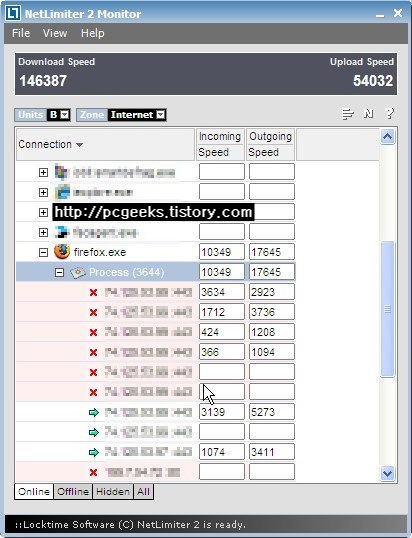Screen dimensions: 412x538
Task: Click the outgoing speed value 5273
Action: [x=272, y=412]
